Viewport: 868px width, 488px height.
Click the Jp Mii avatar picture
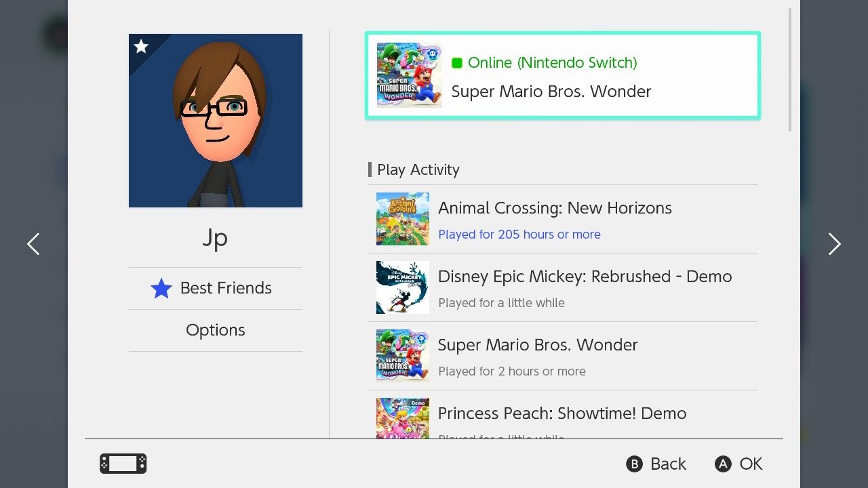(216, 121)
